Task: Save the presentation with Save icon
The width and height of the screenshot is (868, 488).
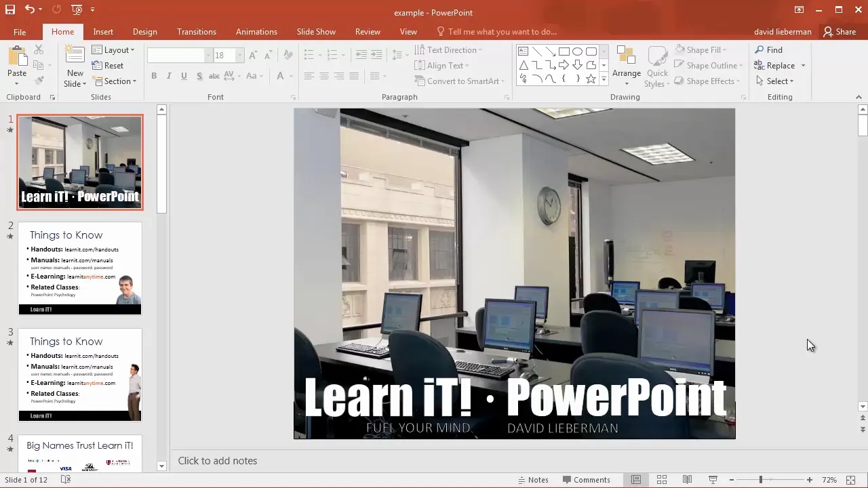Action: (x=9, y=9)
